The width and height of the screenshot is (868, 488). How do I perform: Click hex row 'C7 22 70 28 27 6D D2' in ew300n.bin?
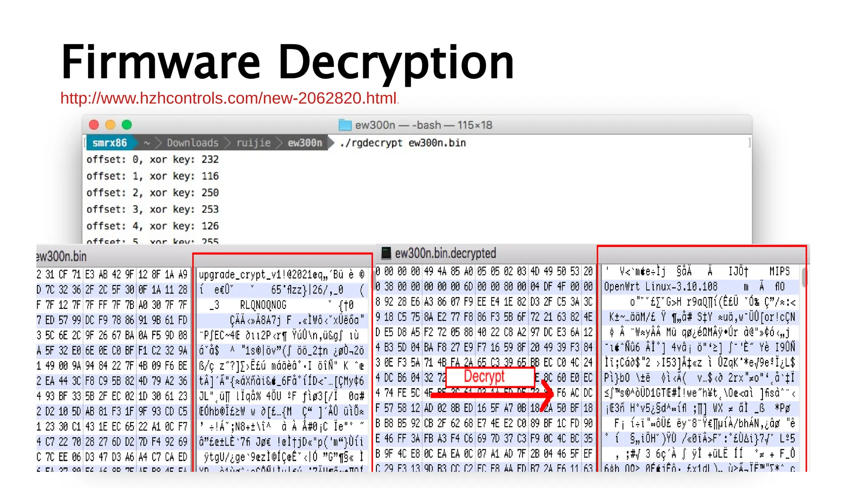pos(112,442)
